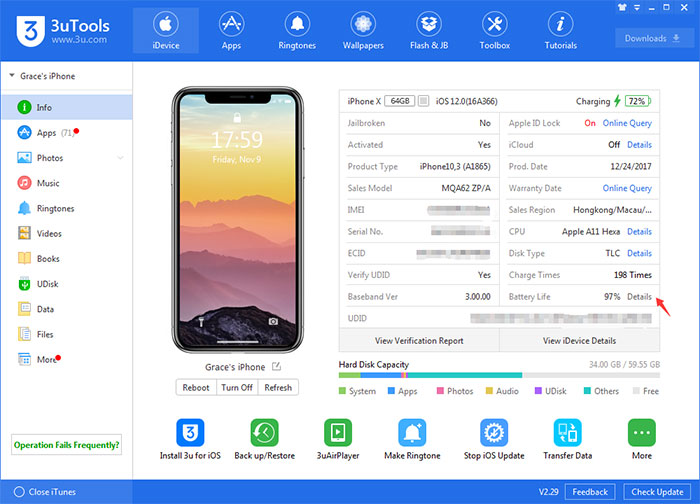The height and width of the screenshot is (504, 700).
Task: Expand the Photos sidebar chevron
Action: point(121,158)
